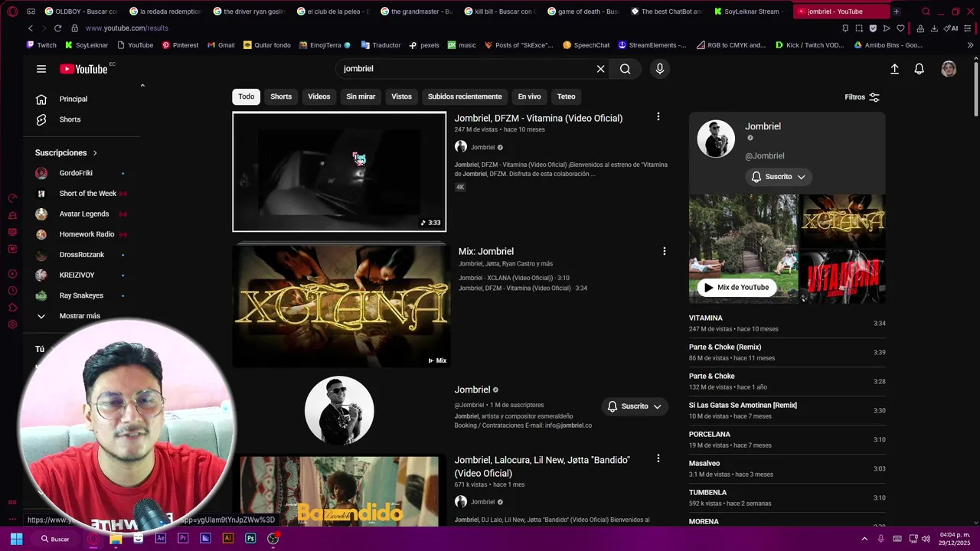The width and height of the screenshot is (980, 551).
Task: Start voice search with the microphone
Action: pos(660,69)
